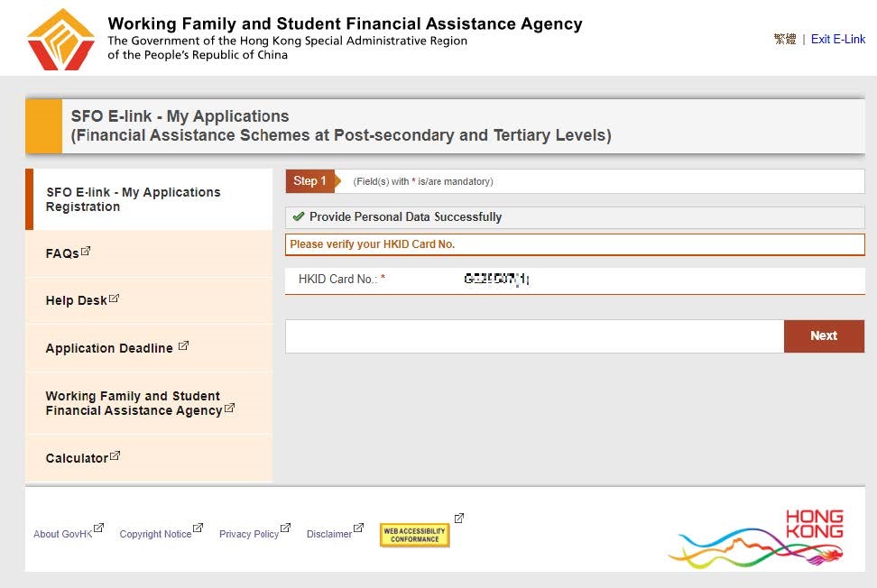Click external link icon beside Application Deadline
Viewport: 877px width, 588px height.
pyautogui.click(x=183, y=345)
